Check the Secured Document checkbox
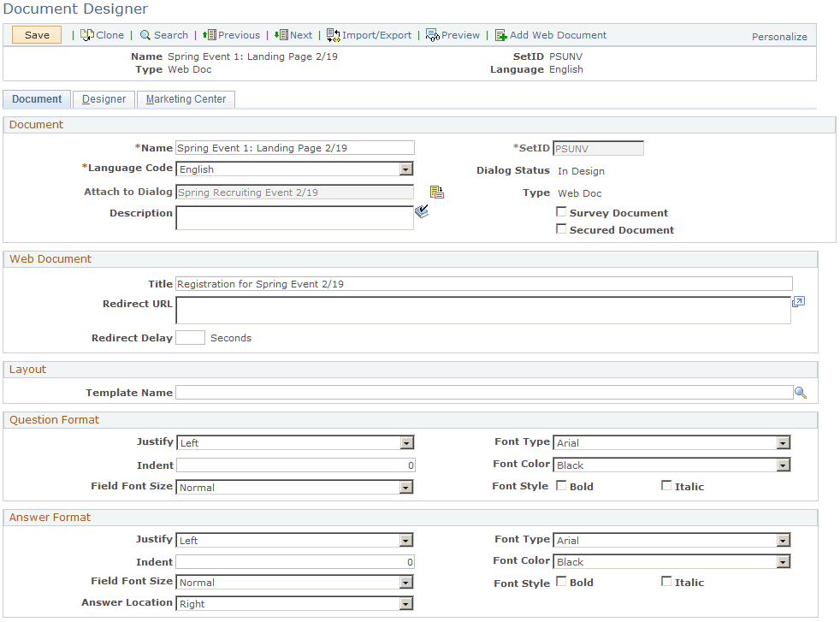 pos(561,229)
